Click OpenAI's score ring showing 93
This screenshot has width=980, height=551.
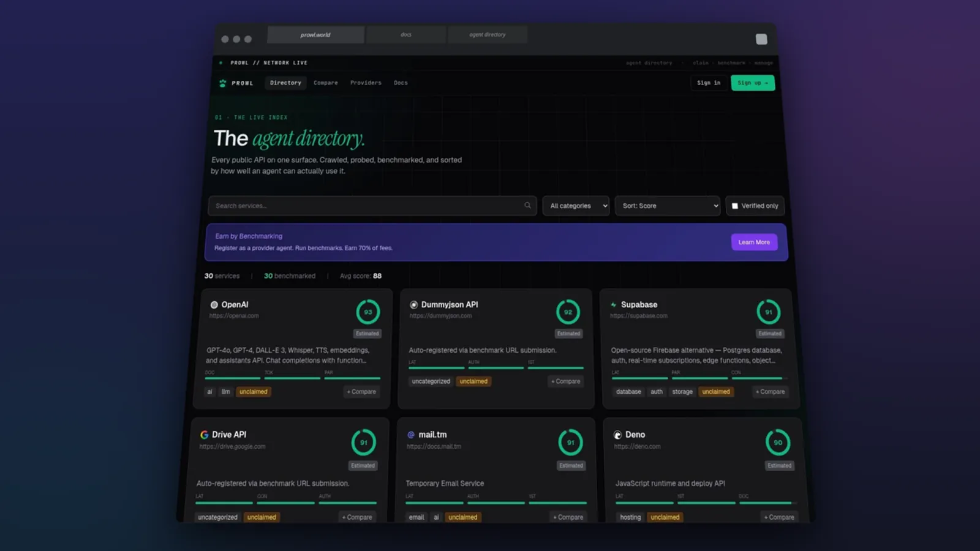[368, 312]
